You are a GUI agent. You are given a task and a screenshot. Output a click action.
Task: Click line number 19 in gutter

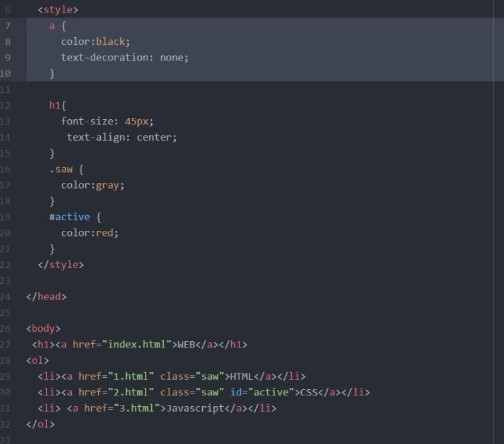point(5,217)
